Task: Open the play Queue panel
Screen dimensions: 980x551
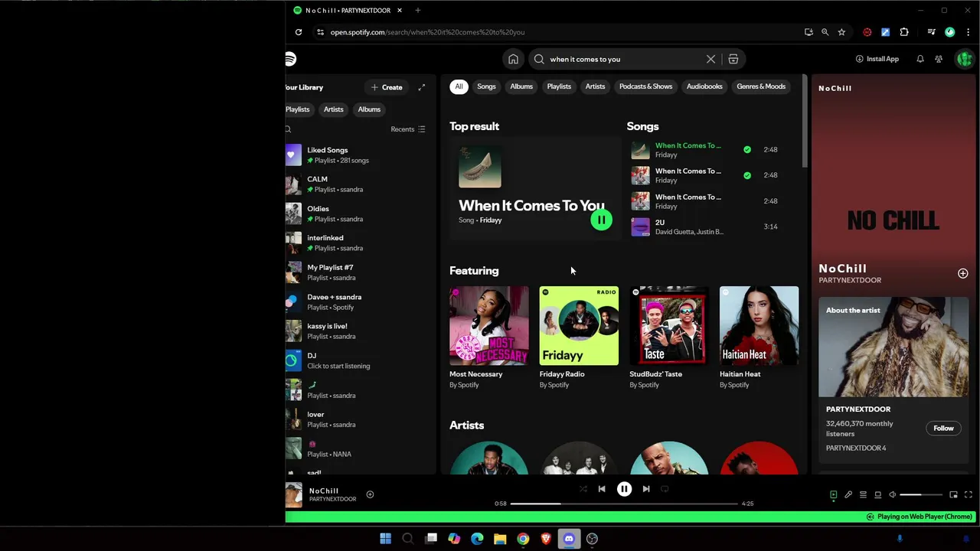Action: (863, 495)
